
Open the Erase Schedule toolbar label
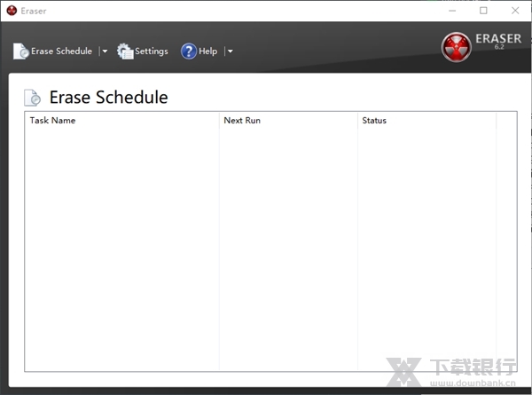click(x=61, y=51)
